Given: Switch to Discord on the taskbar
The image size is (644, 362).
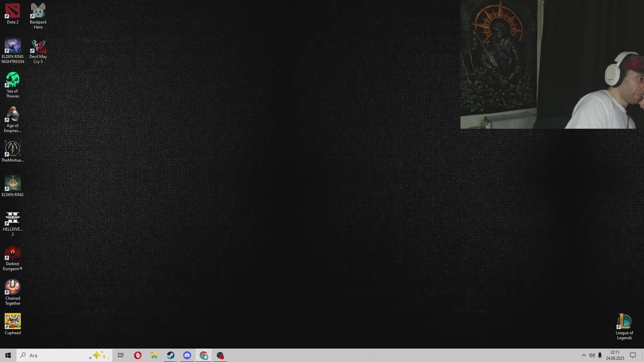Looking at the screenshot, I should pos(187,355).
